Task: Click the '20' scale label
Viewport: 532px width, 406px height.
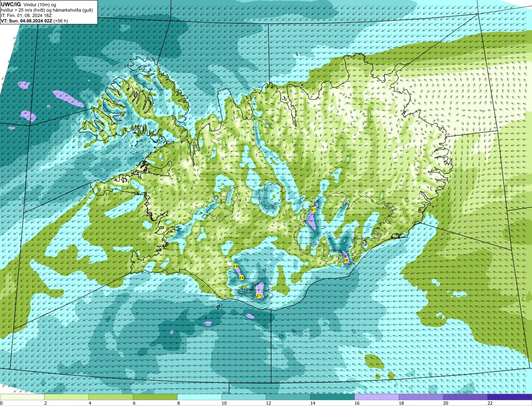Action: pyautogui.click(x=446, y=403)
